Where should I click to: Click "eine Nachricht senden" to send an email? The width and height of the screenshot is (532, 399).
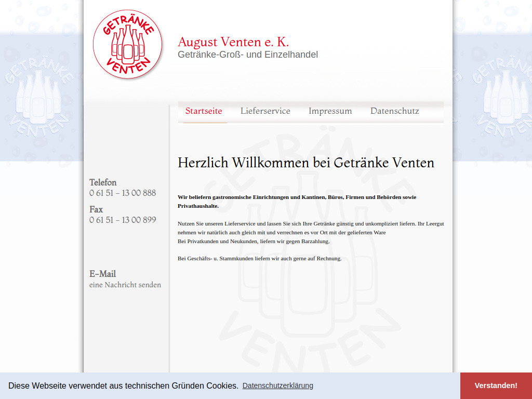click(125, 285)
